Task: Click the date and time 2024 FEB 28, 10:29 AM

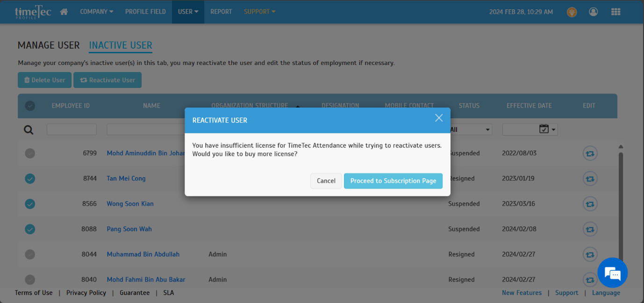Action: pos(521,12)
